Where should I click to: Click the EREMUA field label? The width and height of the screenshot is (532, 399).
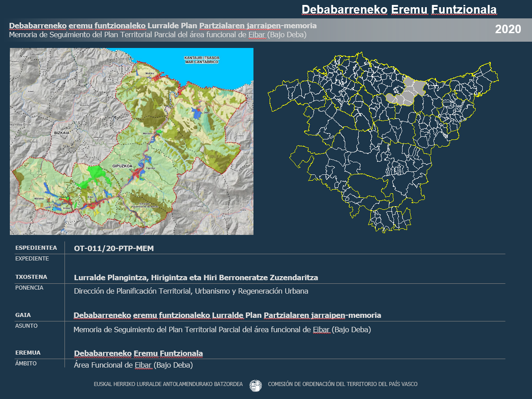tap(28, 353)
